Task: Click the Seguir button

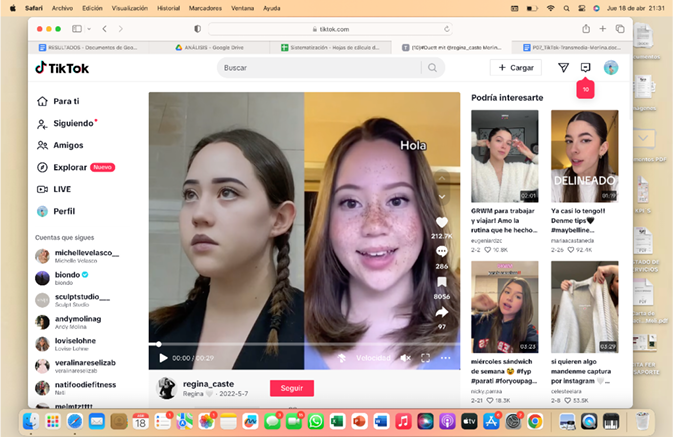Action: click(x=291, y=388)
